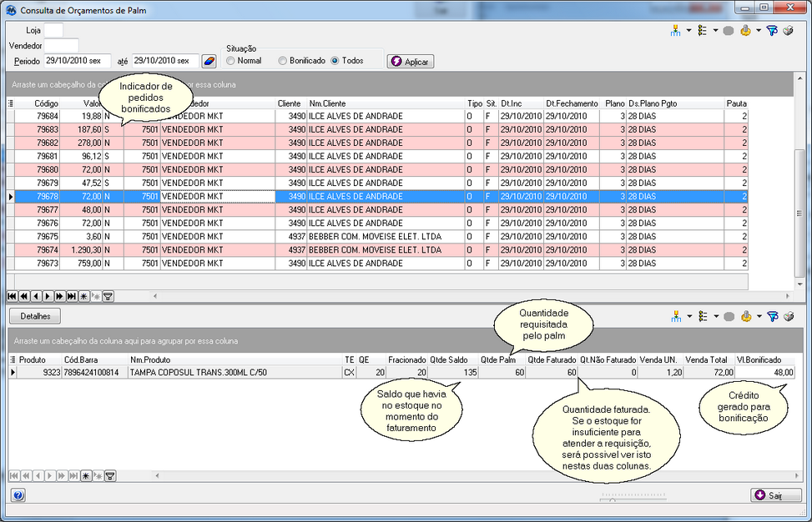
Task: Expand the details panel grouping icon dropdown arrow
Action: click(x=689, y=316)
